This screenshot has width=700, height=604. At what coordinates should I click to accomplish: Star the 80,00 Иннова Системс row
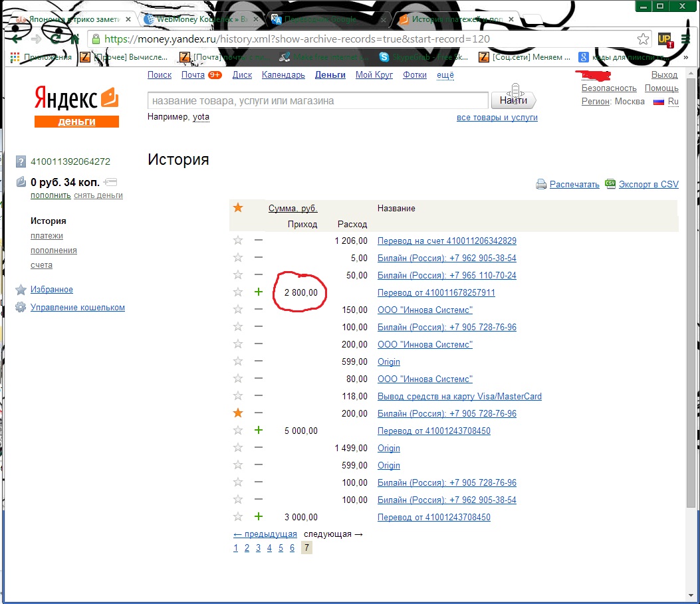click(x=238, y=379)
